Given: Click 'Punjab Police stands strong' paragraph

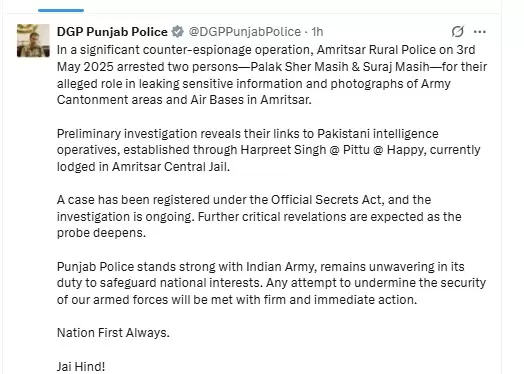Looking at the screenshot, I should tap(271, 283).
